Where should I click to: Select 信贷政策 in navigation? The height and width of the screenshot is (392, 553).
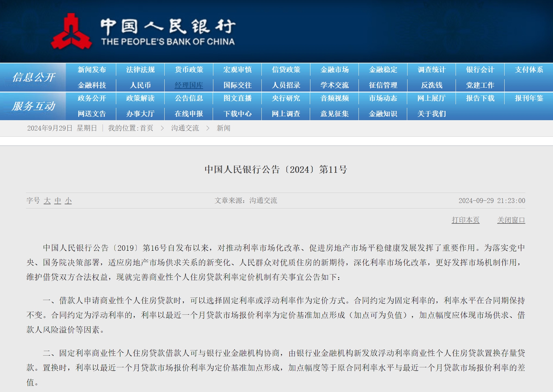[286, 70]
